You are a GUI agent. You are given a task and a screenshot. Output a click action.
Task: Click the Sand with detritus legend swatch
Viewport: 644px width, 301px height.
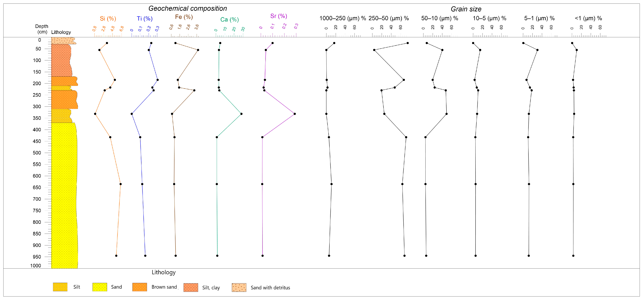point(239,287)
